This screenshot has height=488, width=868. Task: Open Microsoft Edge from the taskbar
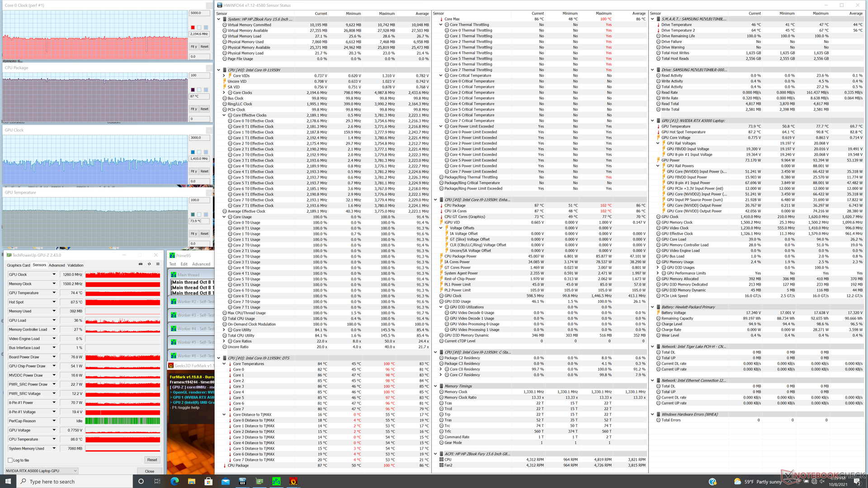click(x=175, y=481)
